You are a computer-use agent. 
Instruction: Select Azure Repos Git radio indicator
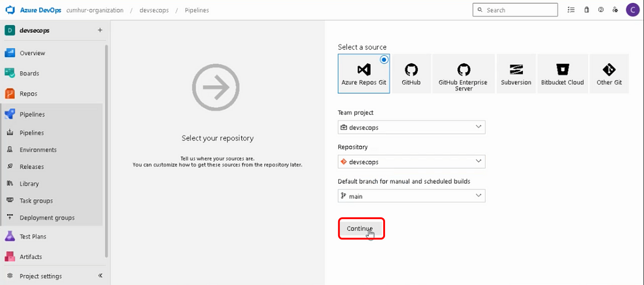point(384,59)
